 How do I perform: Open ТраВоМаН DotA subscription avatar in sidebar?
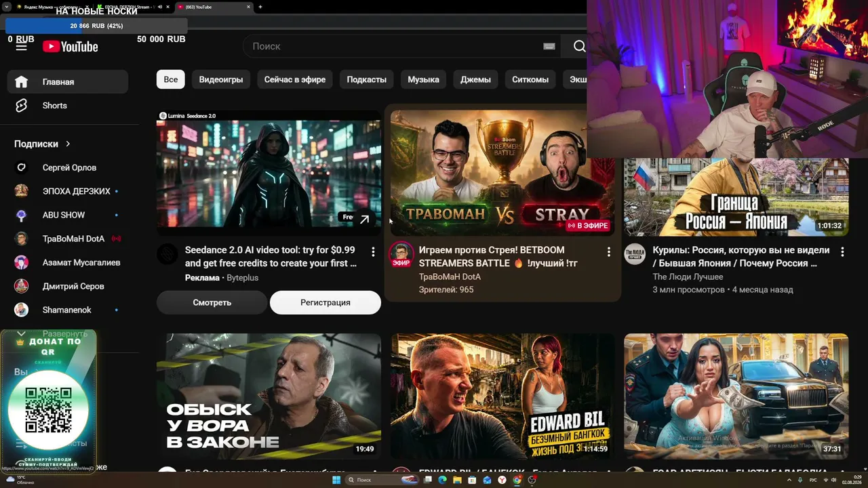click(x=22, y=239)
